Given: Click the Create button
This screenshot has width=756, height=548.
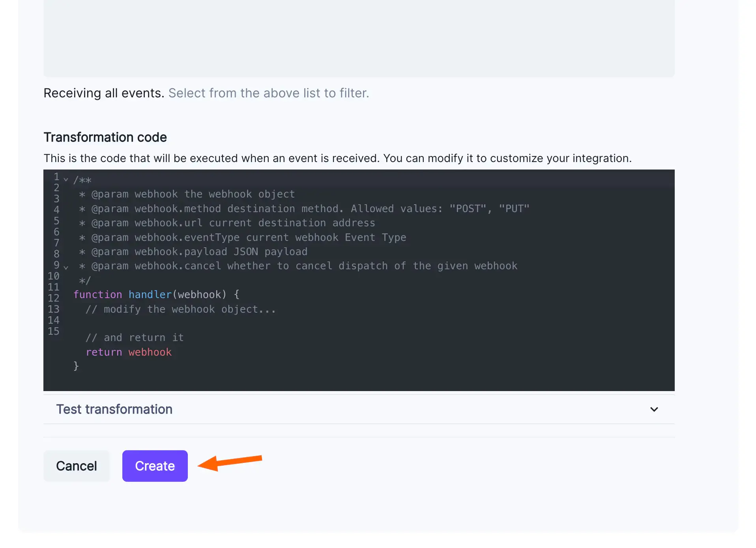Looking at the screenshot, I should [155, 466].
